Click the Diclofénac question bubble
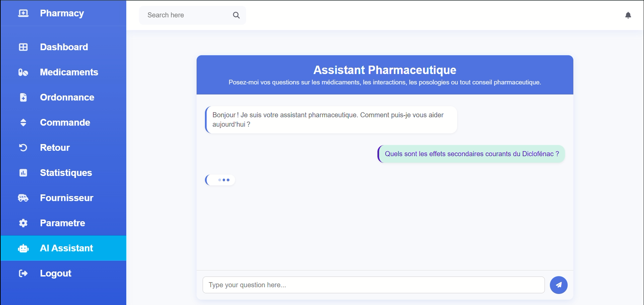 click(x=472, y=154)
